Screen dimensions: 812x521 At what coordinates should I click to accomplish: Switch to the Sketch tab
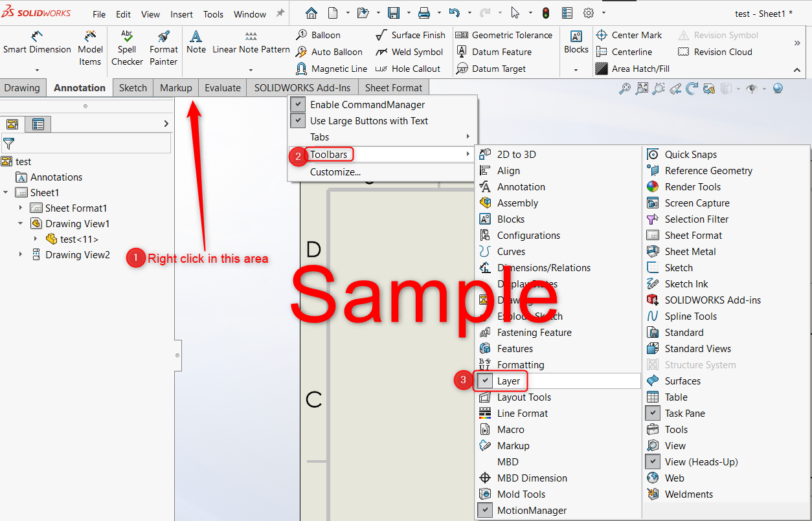click(x=133, y=87)
